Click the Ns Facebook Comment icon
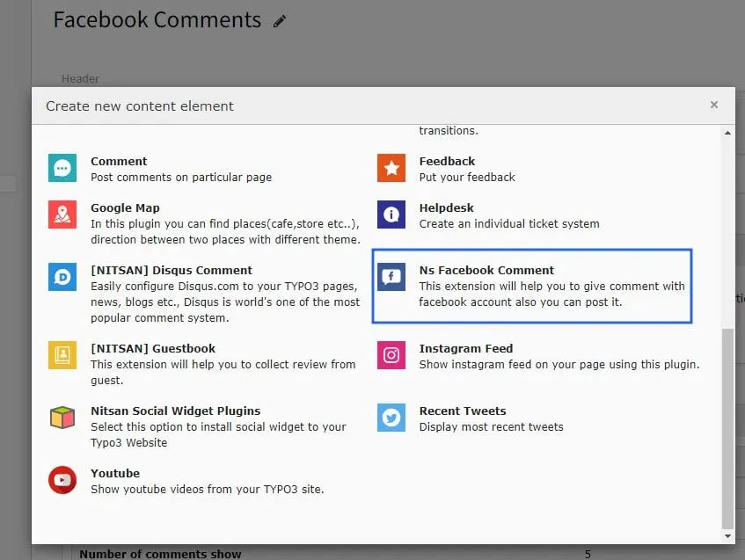745x560 pixels. 391,276
